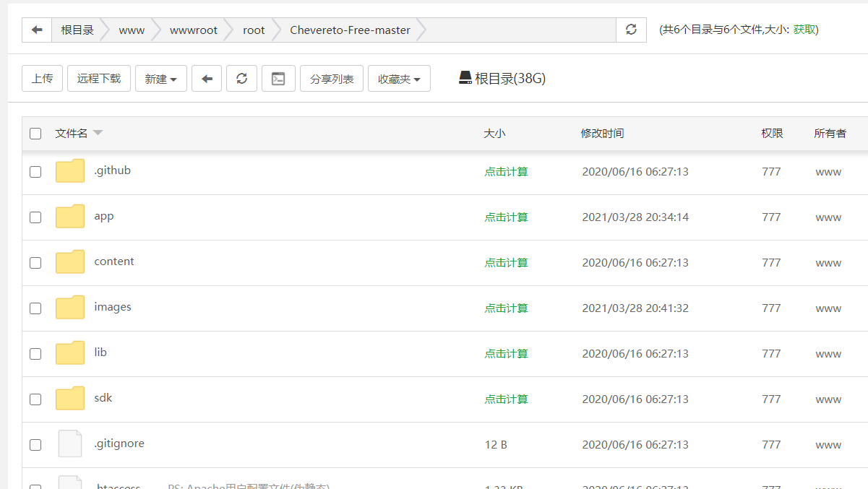Click the 上传 button
Screen dimensions: 868x489
click(43, 79)
